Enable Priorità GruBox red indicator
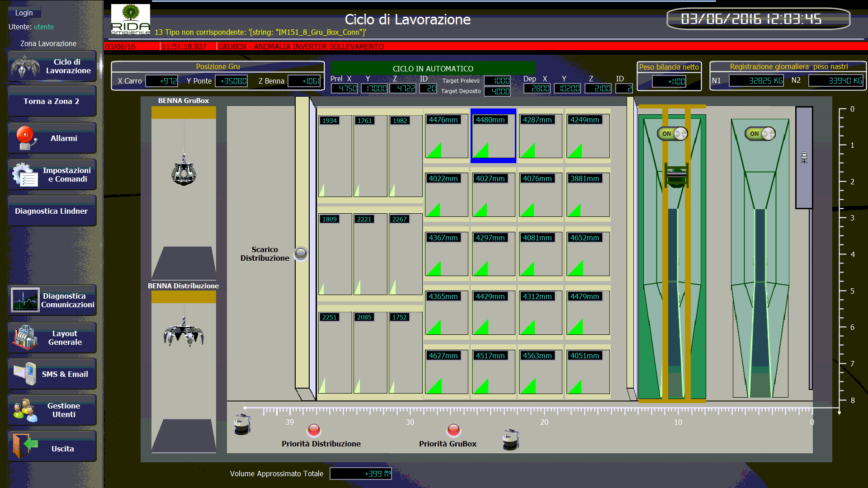Screen dimensions: 868x488 pyautogui.click(x=453, y=429)
